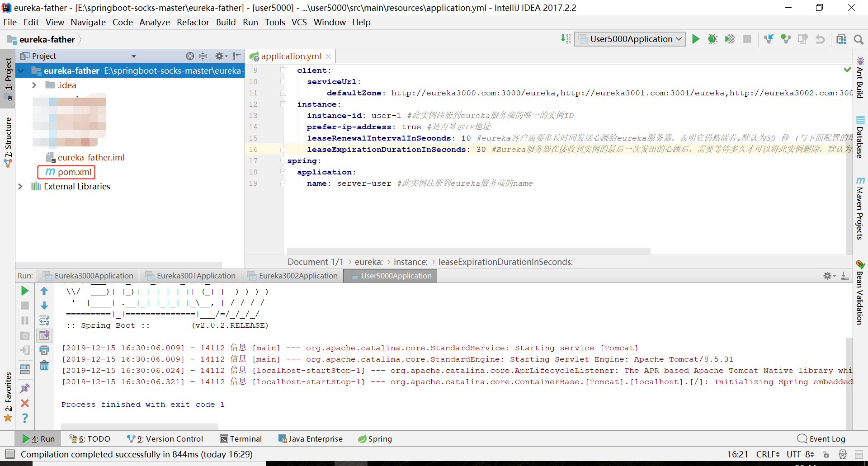Viewport: 868px width, 466px height.
Task: Switch to Eureka3000Application run tab
Action: coord(89,276)
